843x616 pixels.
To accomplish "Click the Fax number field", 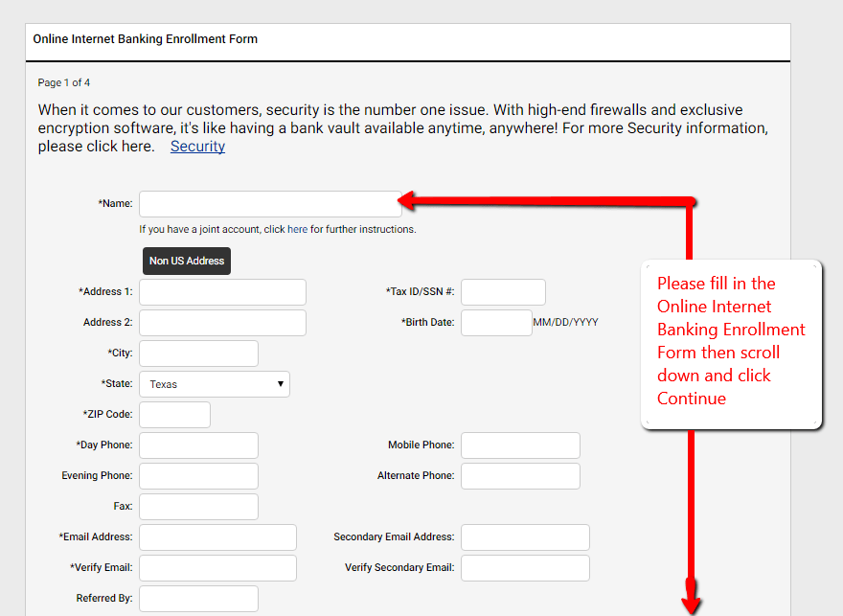I will pos(197,506).
